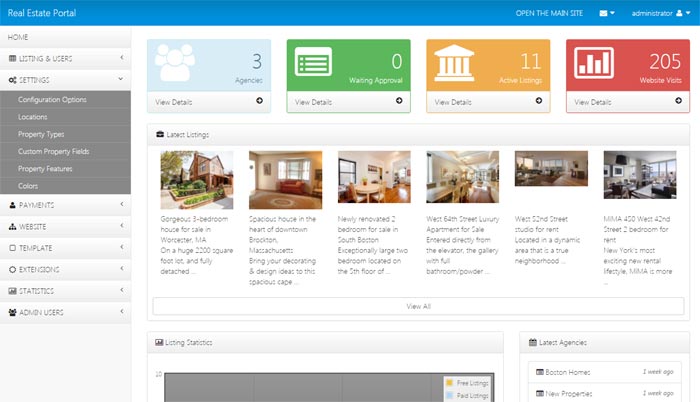Open the messages dropdown caret
Viewport: 700px width, 402px height.
coord(612,13)
